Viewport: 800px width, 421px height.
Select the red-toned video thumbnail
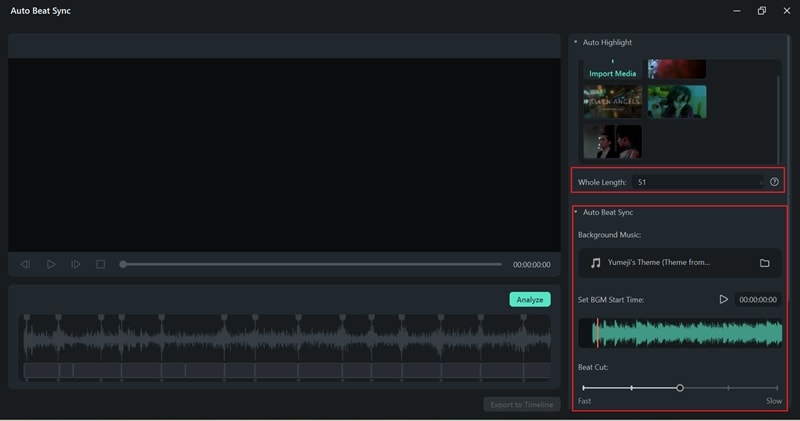tap(677, 69)
